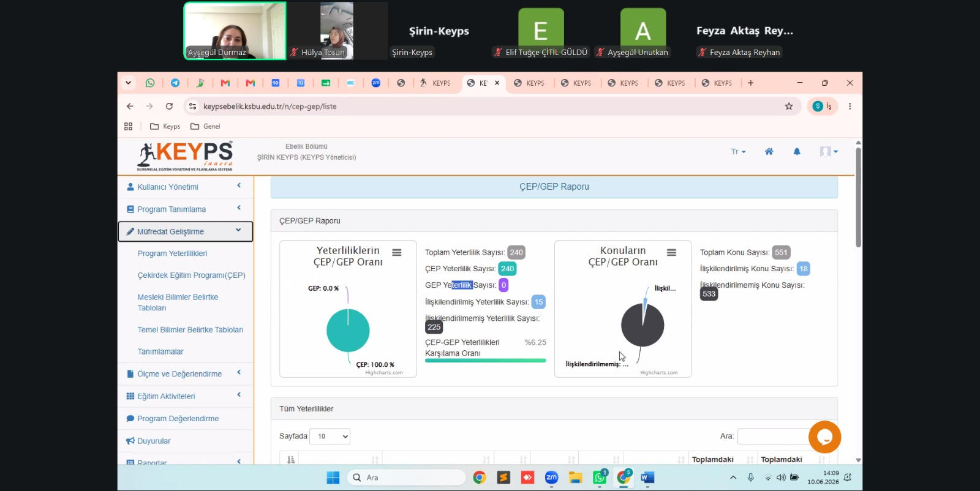
Task: Reload the current browser page
Action: click(x=169, y=106)
